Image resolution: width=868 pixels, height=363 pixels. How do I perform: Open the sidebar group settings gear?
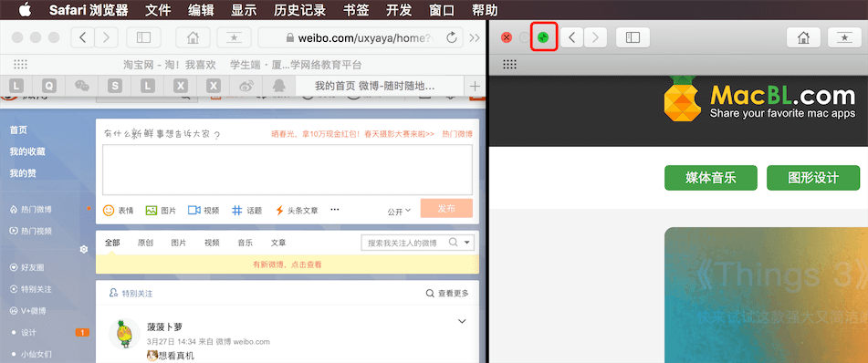[84, 250]
